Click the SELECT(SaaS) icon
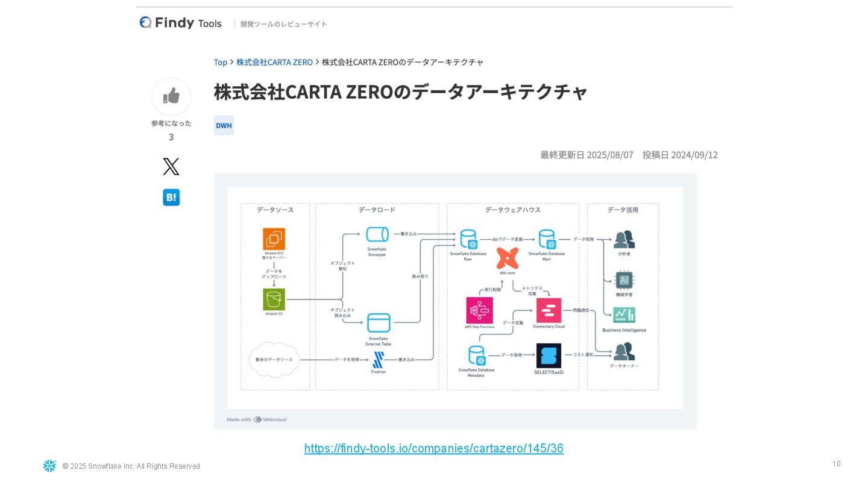The height and width of the screenshot is (488, 868). pos(549,356)
